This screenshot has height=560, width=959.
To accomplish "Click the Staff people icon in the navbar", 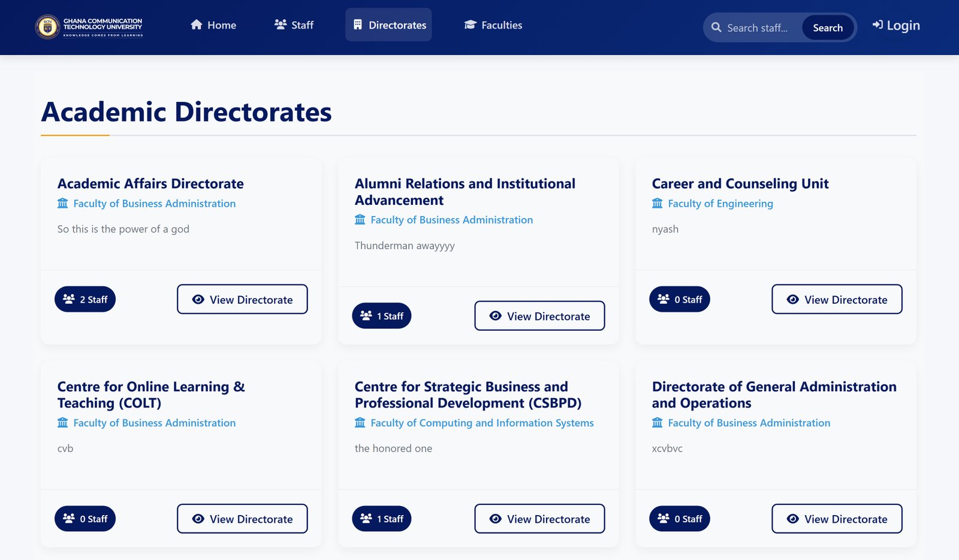I will (281, 25).
